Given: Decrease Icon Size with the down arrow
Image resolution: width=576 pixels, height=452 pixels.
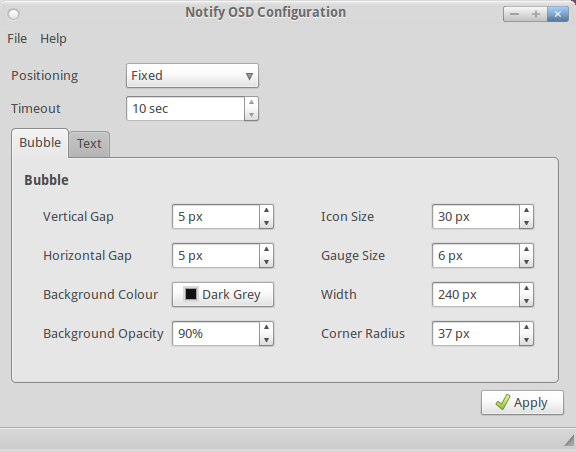Looking at the screenshot, I should tap(526, 223).
